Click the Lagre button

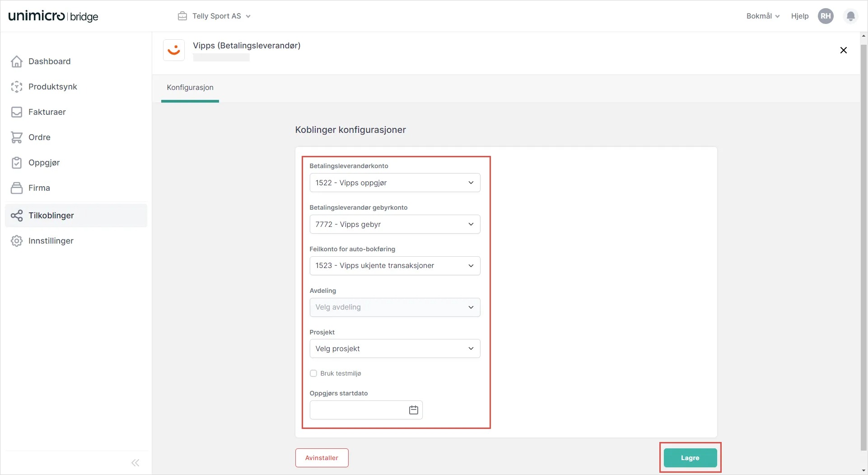[x=690, y=458]
